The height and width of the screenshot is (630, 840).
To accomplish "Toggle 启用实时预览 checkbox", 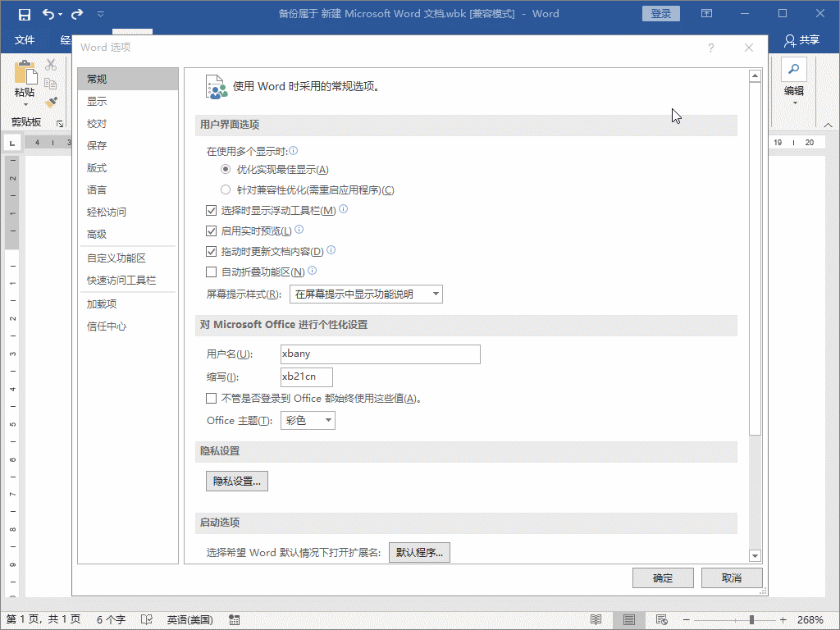I will click(212, 231).
